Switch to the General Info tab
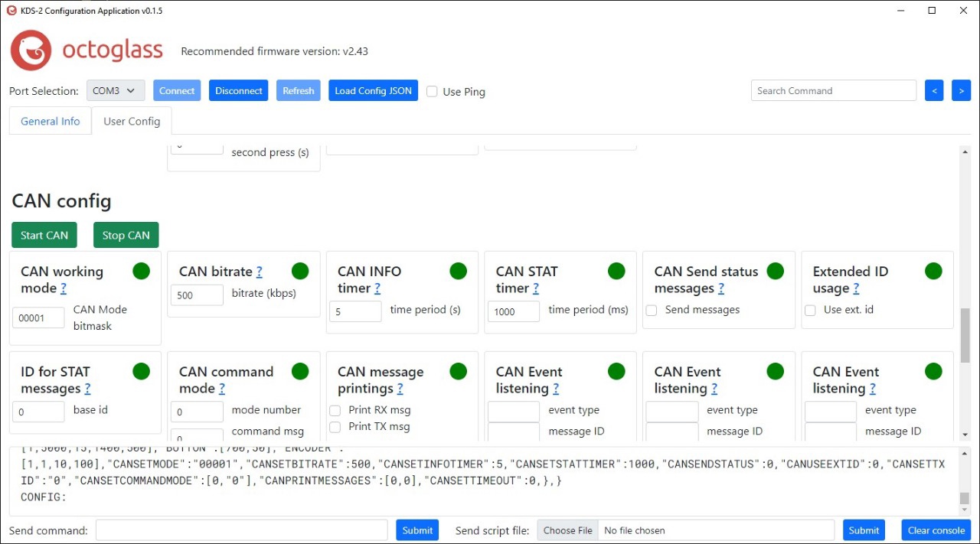Viewport: 980px width, 544px height. (51, 121)
